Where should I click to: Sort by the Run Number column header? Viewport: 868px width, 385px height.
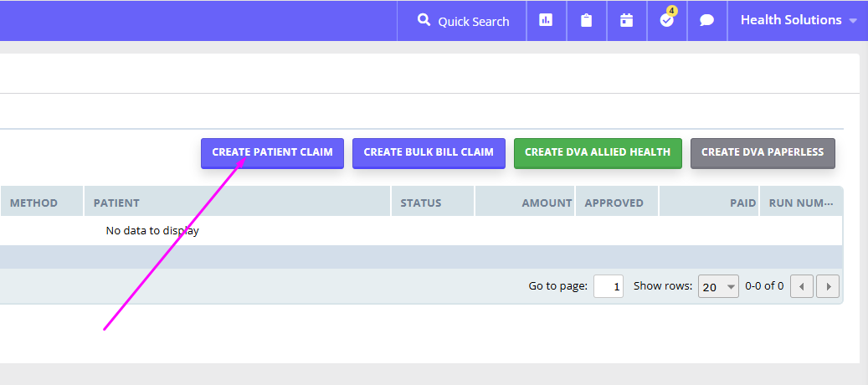(x=801, y=203)
